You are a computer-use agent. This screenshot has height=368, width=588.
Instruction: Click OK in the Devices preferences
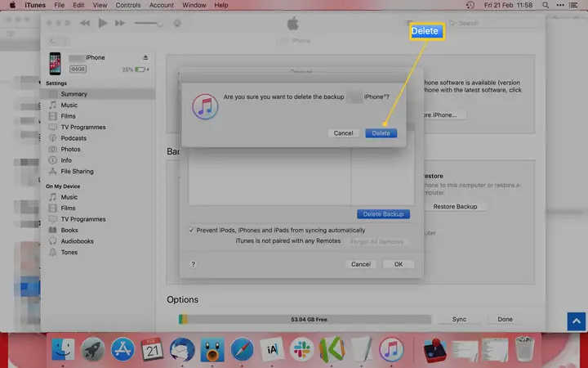[399, 264]
